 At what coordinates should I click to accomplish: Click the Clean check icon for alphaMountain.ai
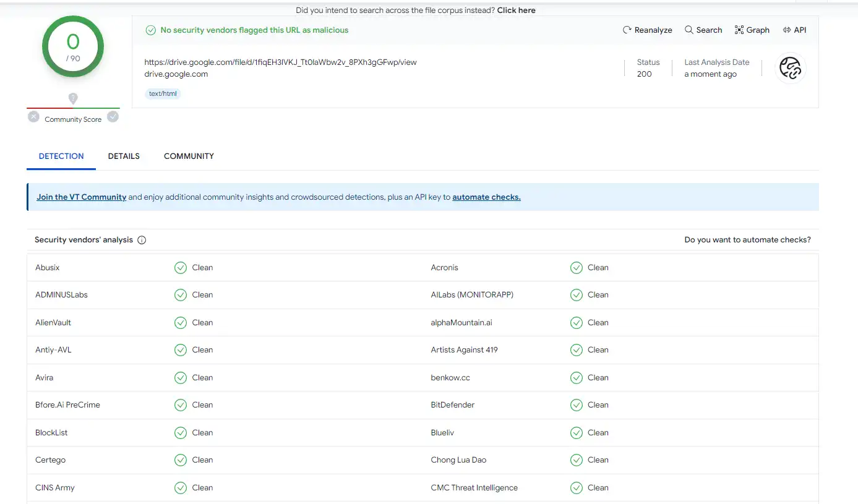pos(576,323)
